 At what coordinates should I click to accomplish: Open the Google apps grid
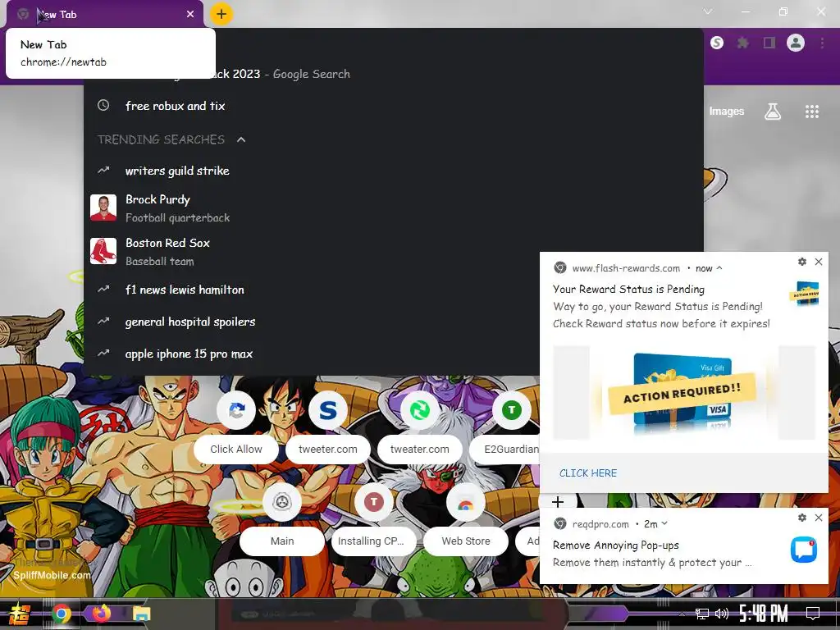point(811,112)
